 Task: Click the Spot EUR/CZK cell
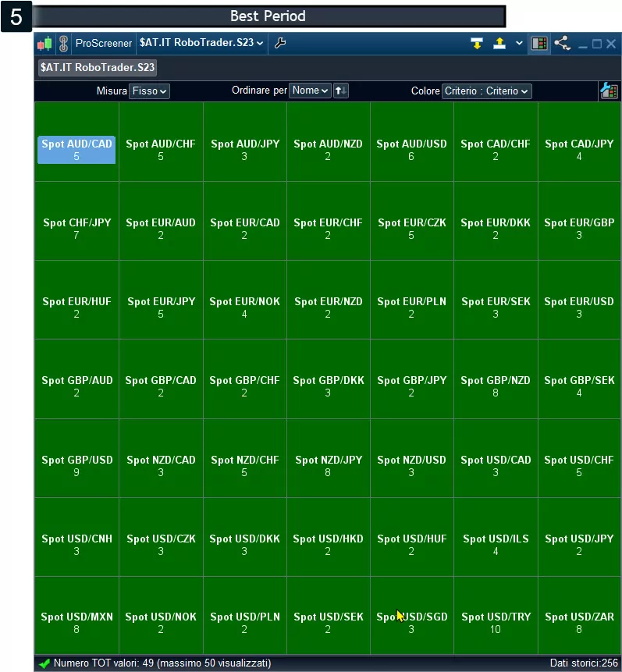coord(411,221)
